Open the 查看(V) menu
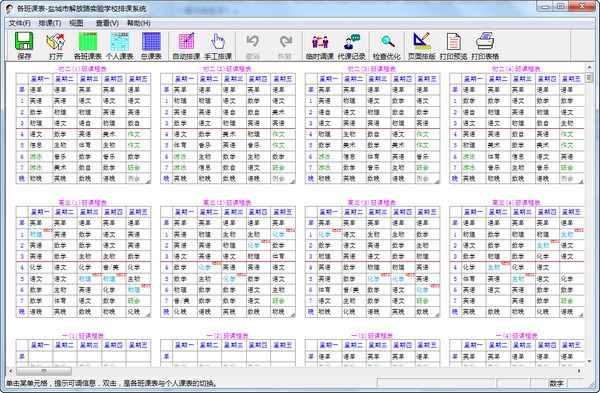 (x=107, y=23)
